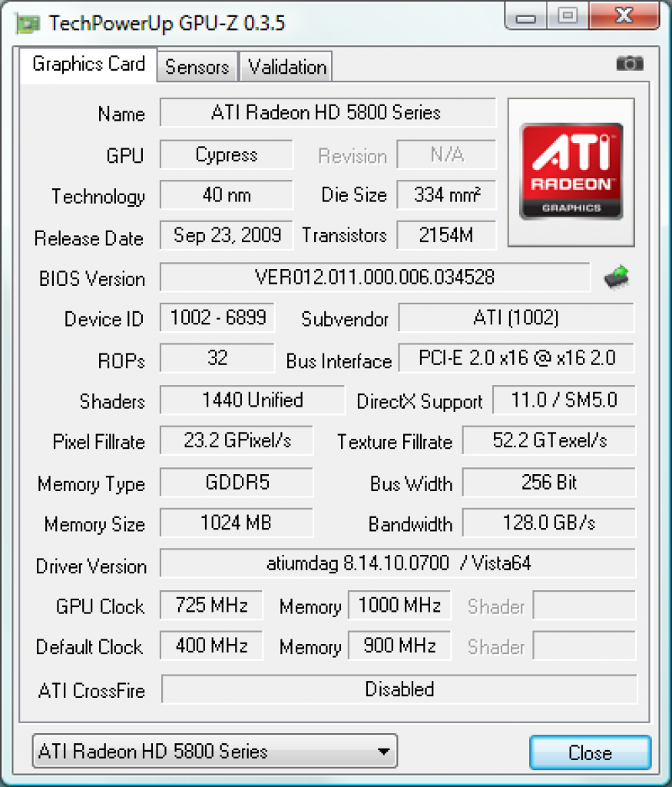Screen dimensions: 672x787
Task: Click Memory Type field GDDR5
Action: tap(237, 483)
